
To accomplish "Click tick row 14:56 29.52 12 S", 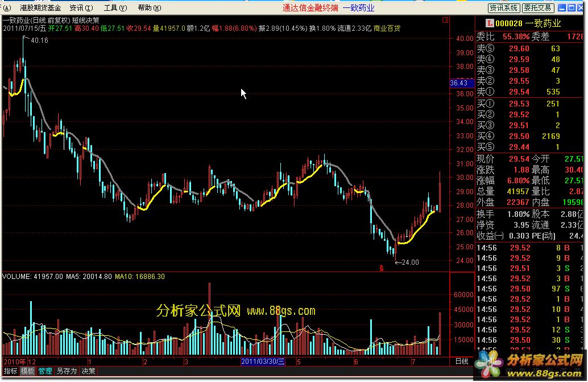I will pos(529,330).
